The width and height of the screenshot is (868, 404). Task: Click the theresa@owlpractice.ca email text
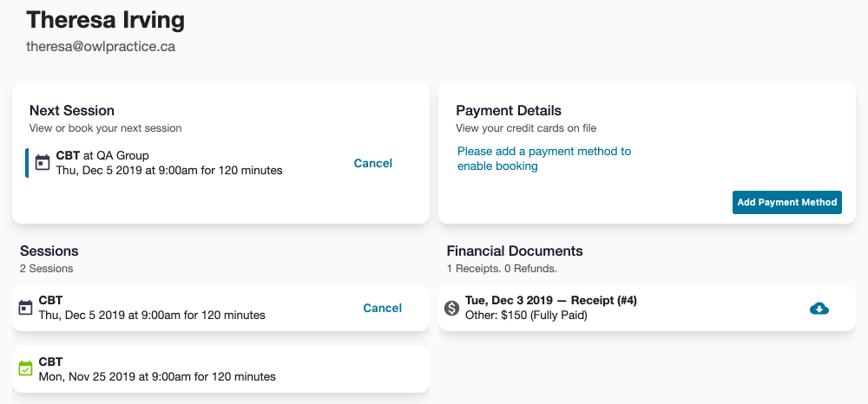point(101,47)
